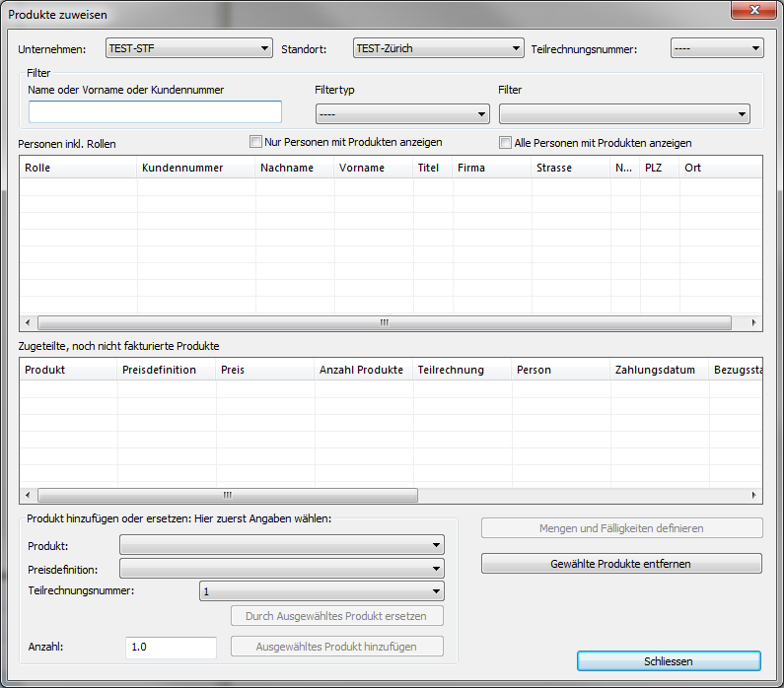Click the name or customer number filter field

point(155,112)
